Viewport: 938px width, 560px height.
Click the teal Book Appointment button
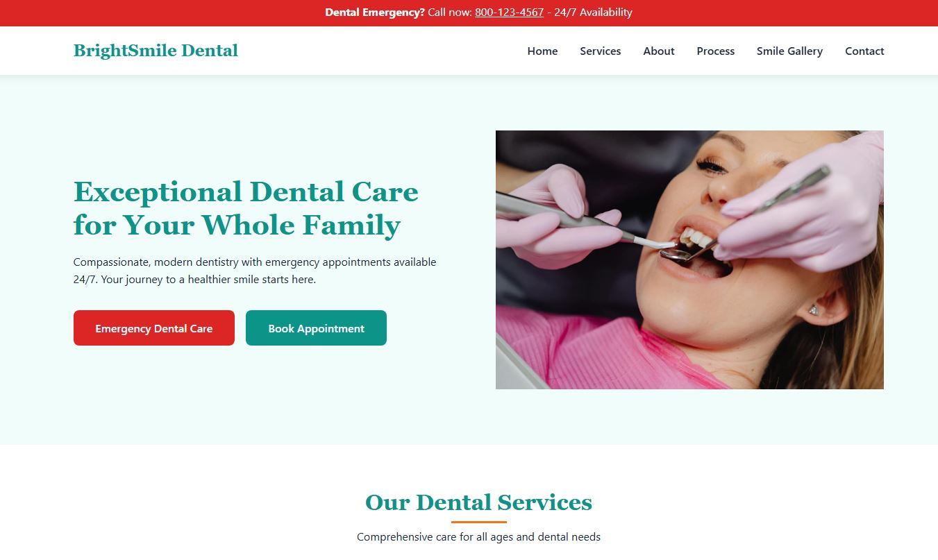[x=316, y=328]
